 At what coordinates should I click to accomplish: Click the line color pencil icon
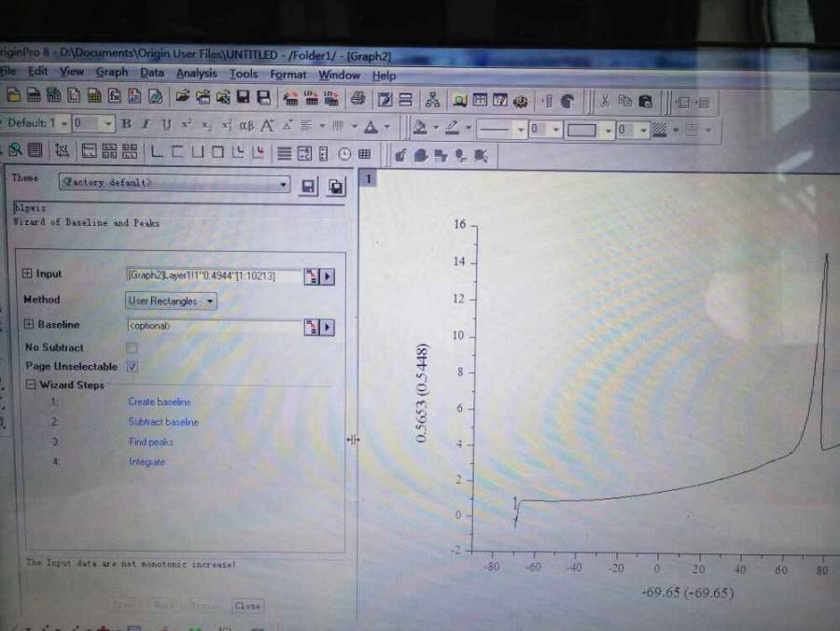453,128
